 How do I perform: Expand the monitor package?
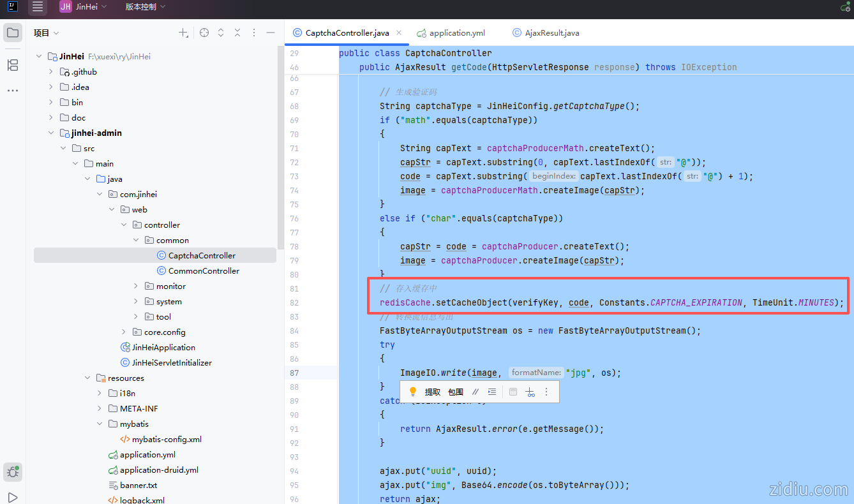(136, 286)
